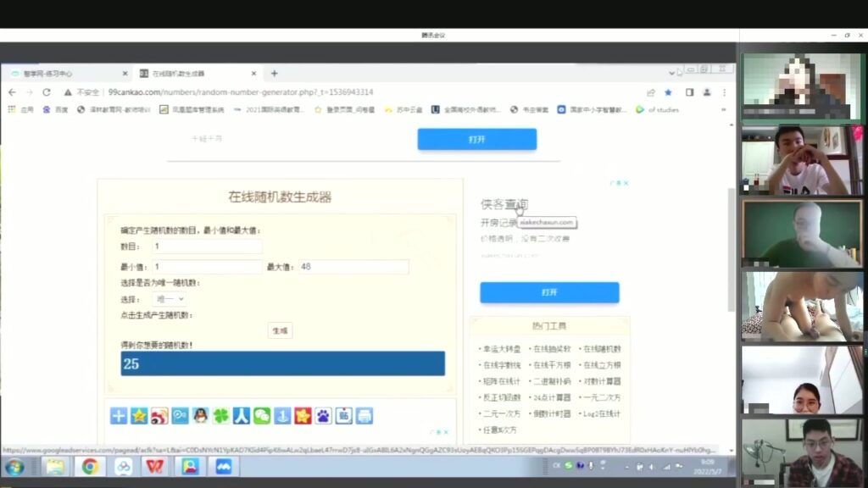The height and width of the screenshot is (488, 868).
Task: Bookmark this page with the star icon
Action: click(x=668, y=92)
